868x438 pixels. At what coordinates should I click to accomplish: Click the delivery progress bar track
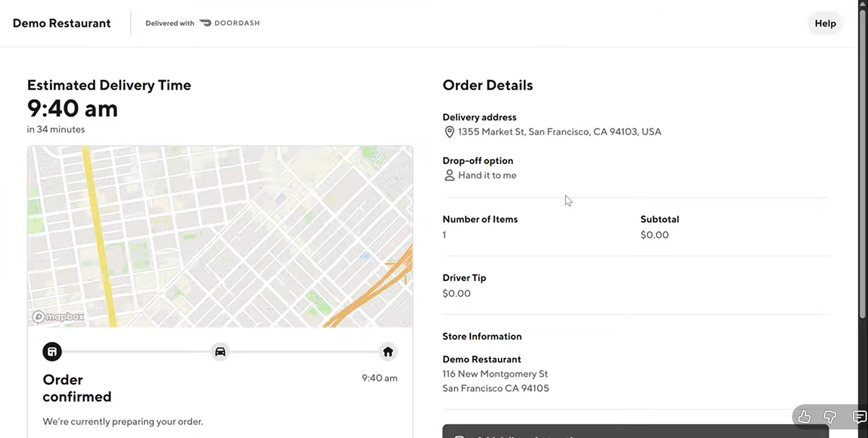[136, 352]
